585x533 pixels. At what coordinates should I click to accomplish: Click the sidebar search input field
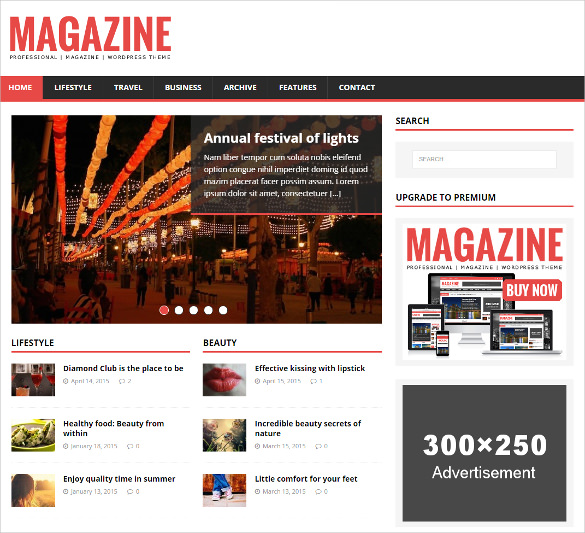pos(484,159)
